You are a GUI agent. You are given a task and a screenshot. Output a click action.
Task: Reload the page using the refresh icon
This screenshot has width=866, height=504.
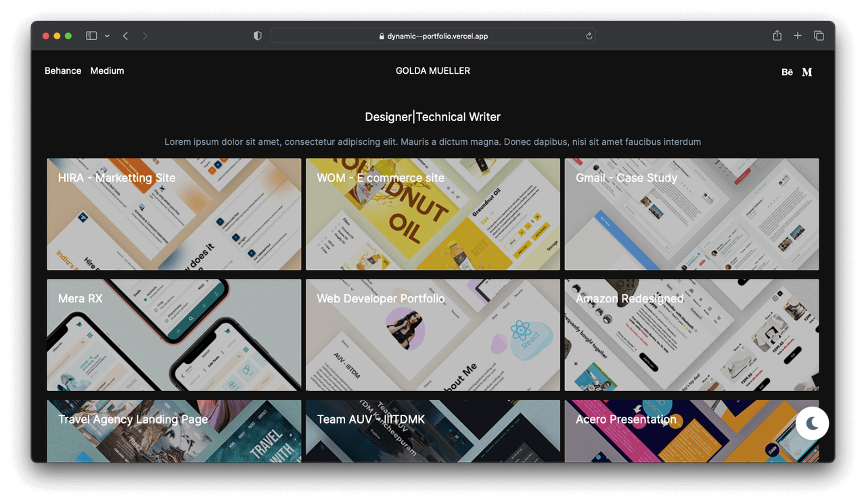point(589,37)
